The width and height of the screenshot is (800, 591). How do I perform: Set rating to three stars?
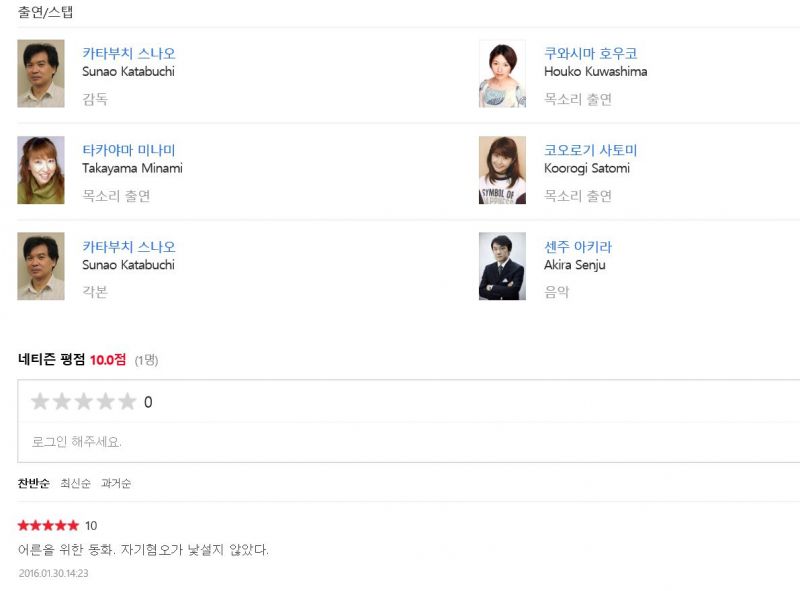[84, 402]
